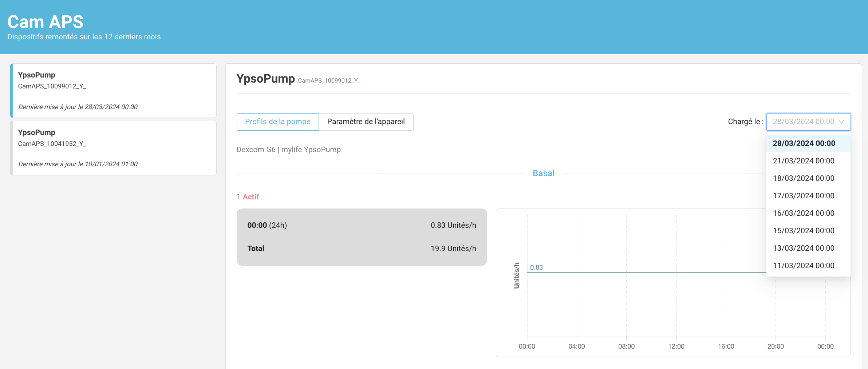Open the Paramètre de l'appareil tab
This screenshot has width=868, height=369.
click(366, 122)
